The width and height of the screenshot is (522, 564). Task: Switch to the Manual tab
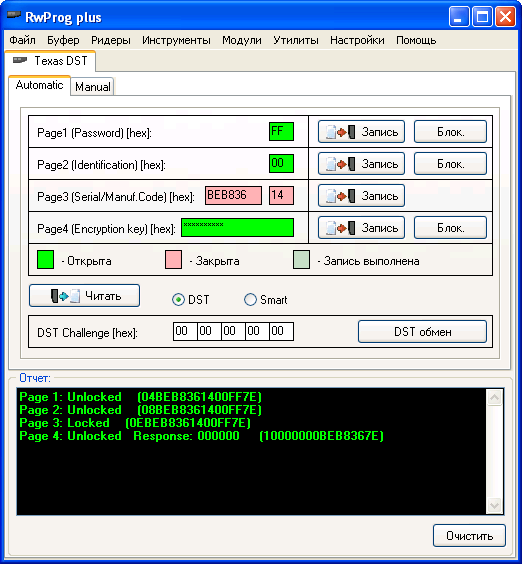92,87
